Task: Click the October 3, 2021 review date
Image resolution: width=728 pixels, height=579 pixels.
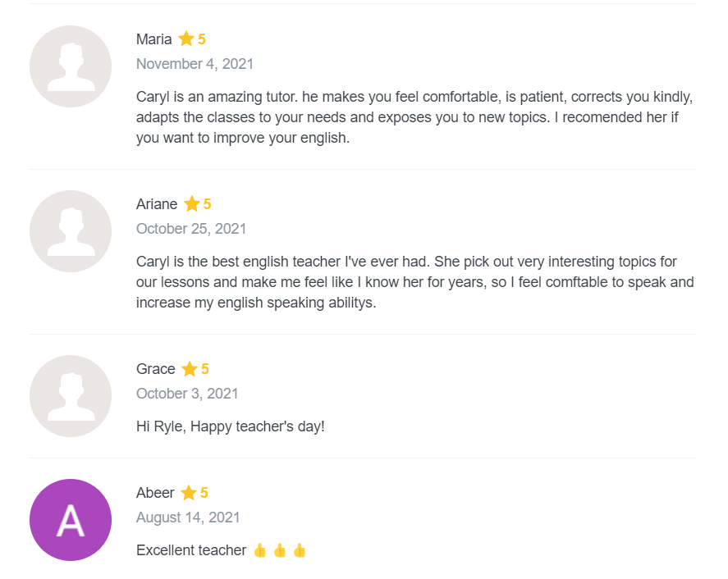Action: click(x=187, y=394)
